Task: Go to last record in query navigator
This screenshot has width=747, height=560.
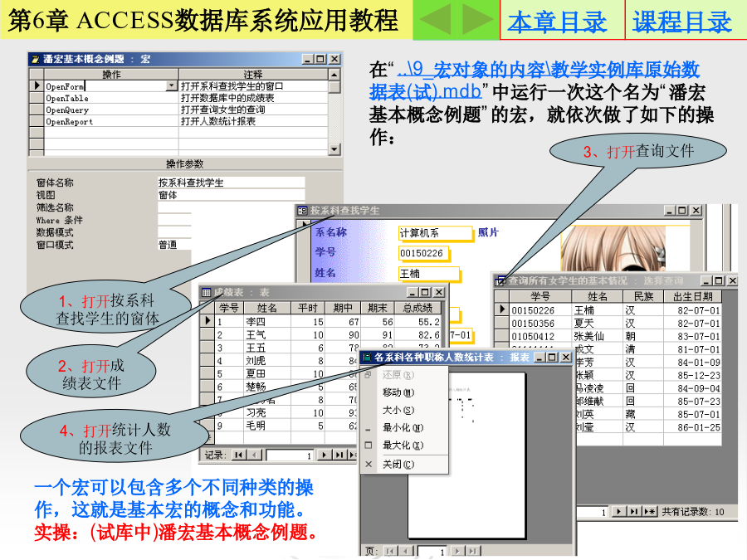Action: pos(633,512)
